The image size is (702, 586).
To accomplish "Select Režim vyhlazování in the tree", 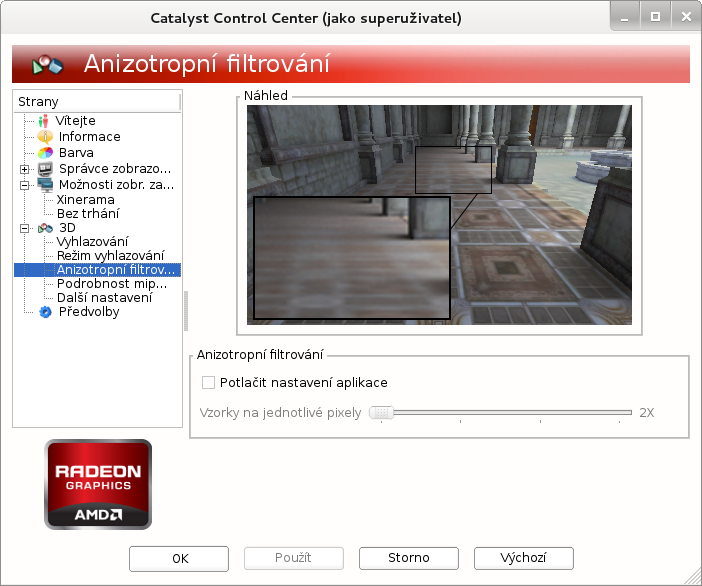I will click(x=110, y=256).
